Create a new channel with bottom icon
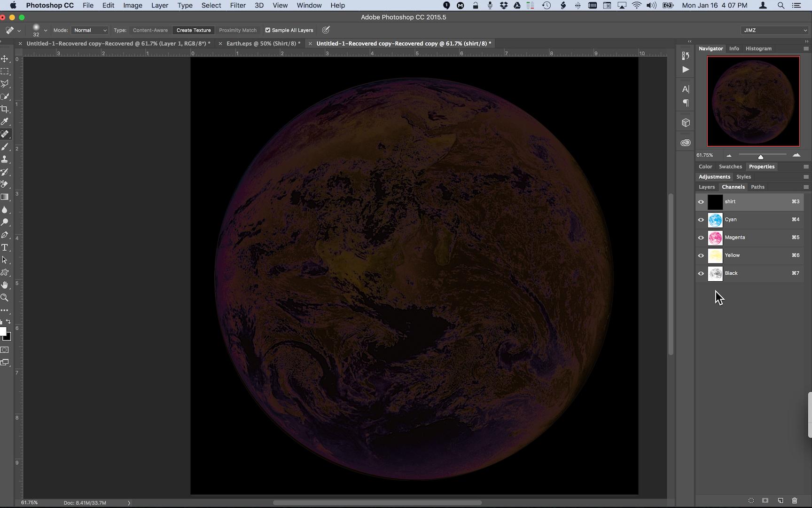This screenshot has height=508, width=812. point(781,500)
